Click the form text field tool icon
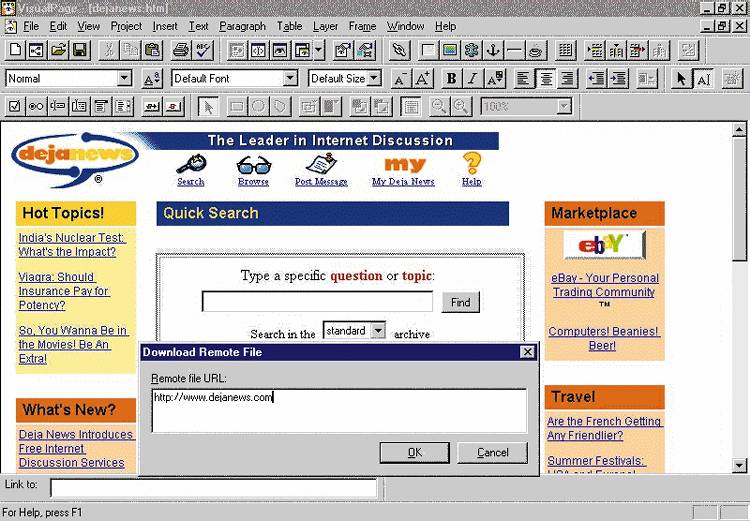The image size is (750, 521). click(x=58, y=106)
